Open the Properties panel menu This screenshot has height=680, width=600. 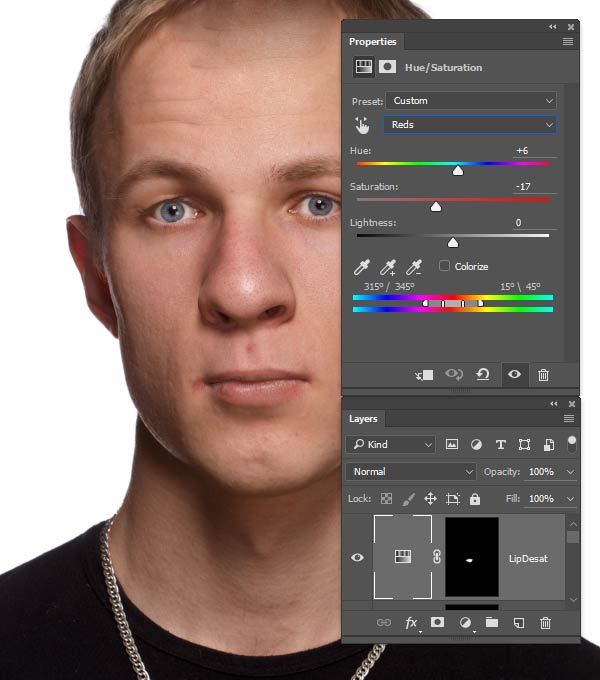click(567, 42)
